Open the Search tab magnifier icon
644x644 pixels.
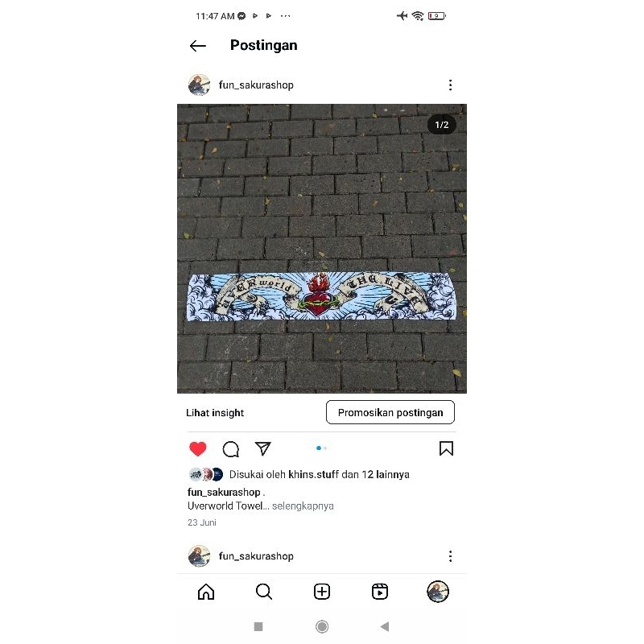click(264, 592)
